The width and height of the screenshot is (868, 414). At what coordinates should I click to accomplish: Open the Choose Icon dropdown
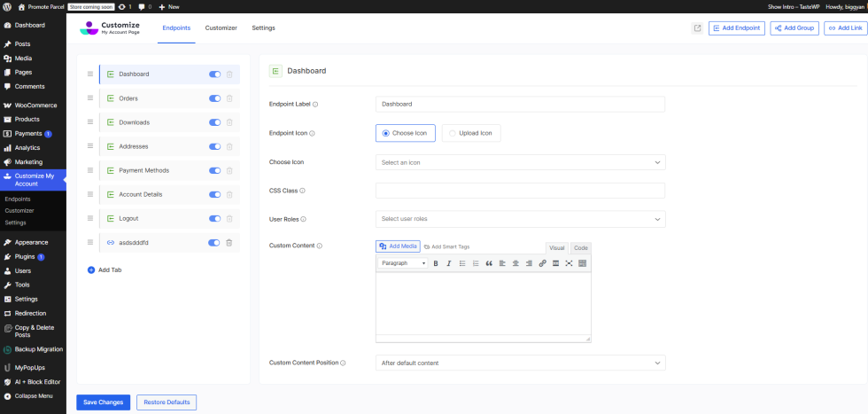click(520, 162)
